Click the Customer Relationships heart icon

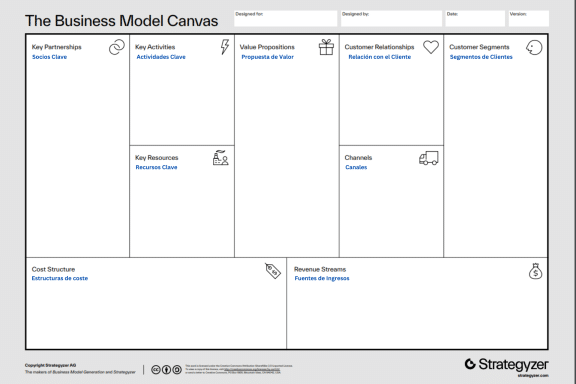point(431,47)
